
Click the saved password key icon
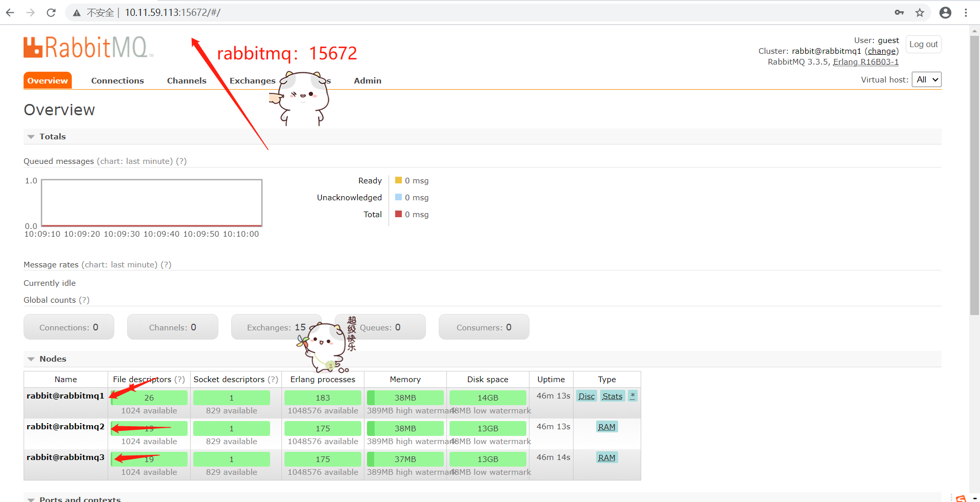tap(899, 13)
